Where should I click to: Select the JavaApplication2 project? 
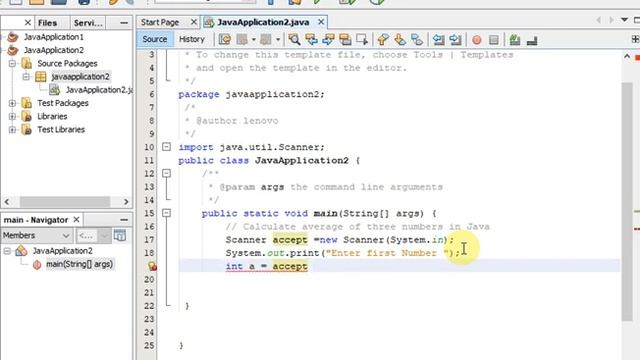53,50
